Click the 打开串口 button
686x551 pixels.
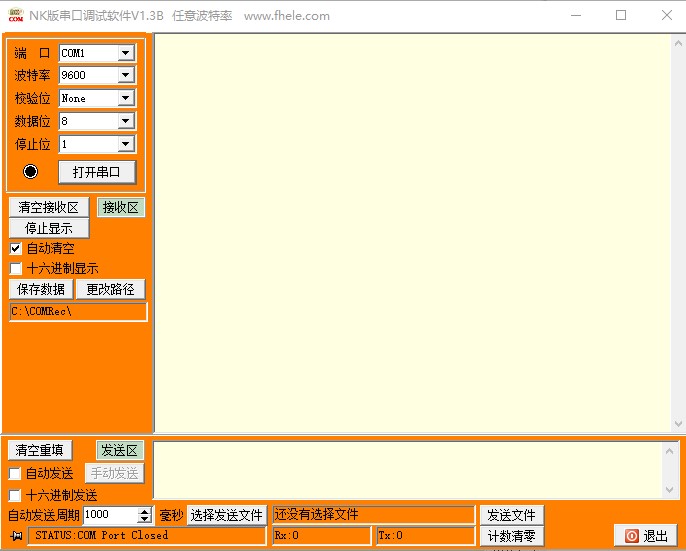click(97, 172)
